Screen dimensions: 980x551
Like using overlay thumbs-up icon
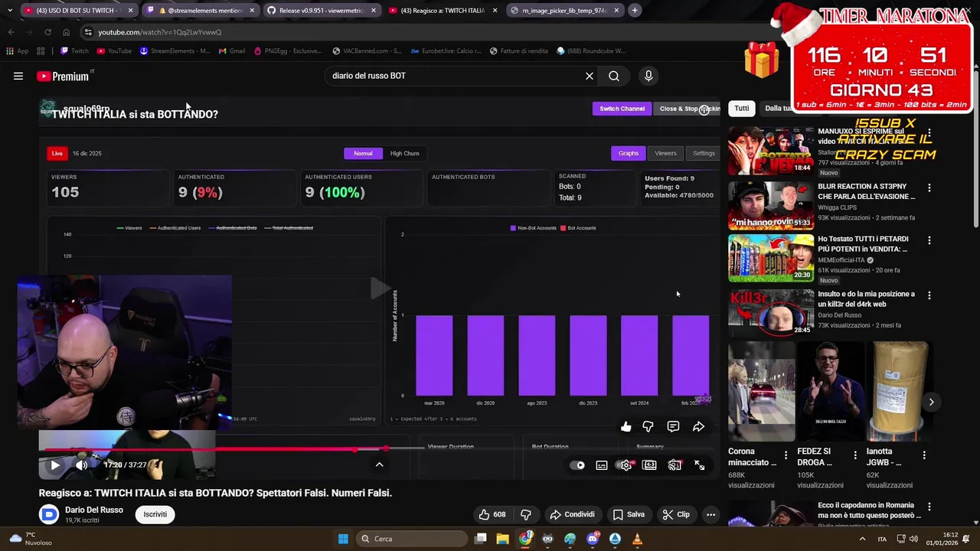(626, 426)
